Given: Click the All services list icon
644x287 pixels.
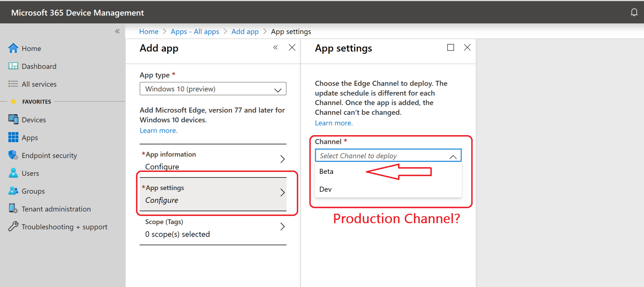Looking at the screenshot, I should tap(13, 84).
